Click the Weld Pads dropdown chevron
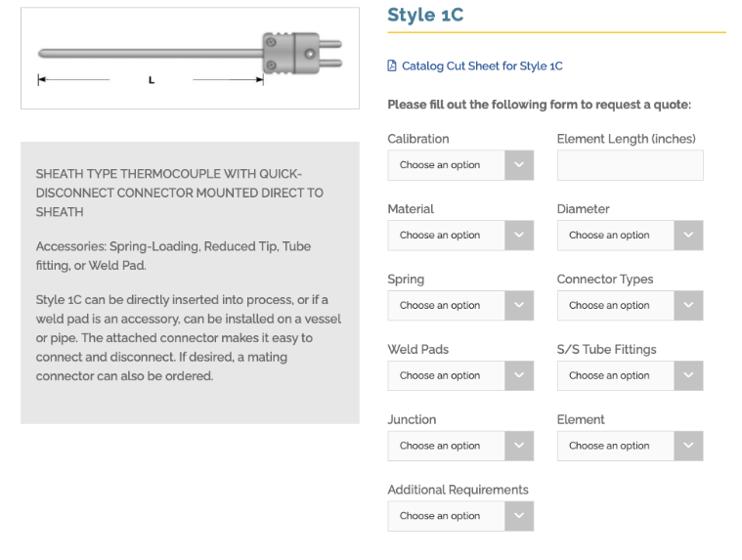The image size is (742, 560). tap(519, 376)
